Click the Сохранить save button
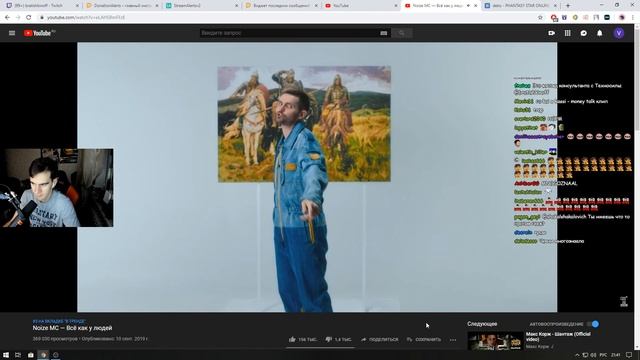The width and height of the screenshot is (640, 360). (x=424, y=339)
